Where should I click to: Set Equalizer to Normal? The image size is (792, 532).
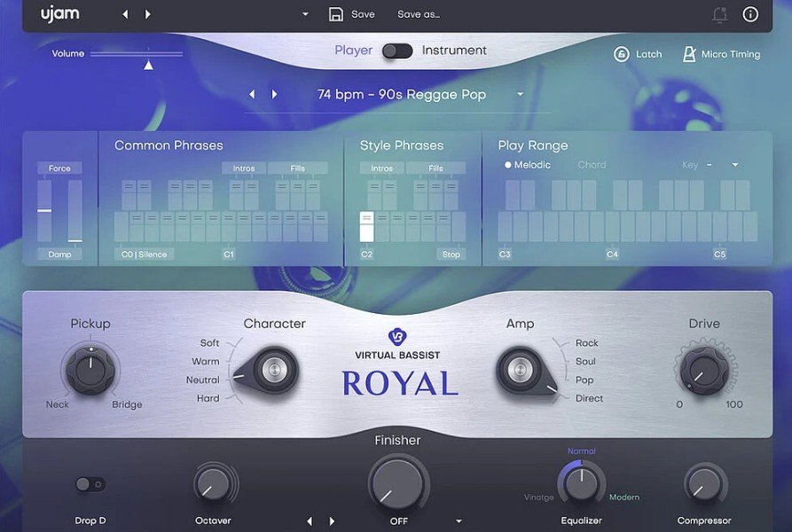click(x=582, y=451)
